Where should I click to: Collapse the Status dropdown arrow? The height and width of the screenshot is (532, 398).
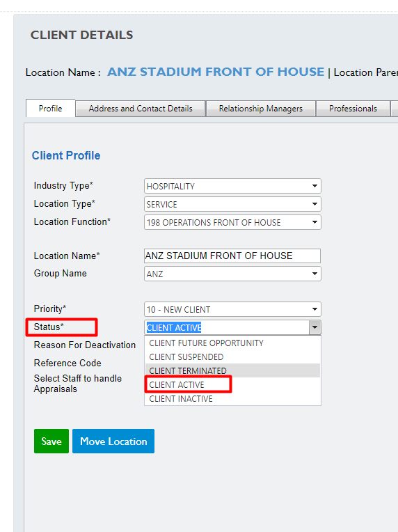point(315,327)
